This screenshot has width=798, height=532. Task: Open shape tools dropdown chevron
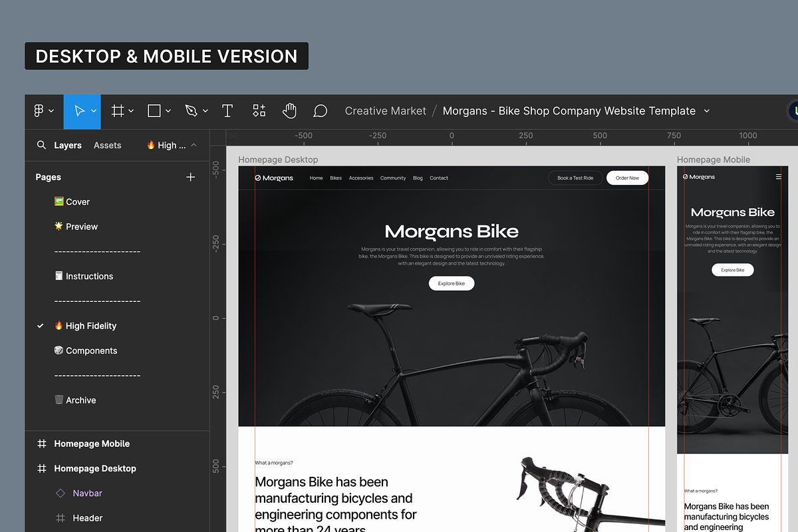point(168,111)
